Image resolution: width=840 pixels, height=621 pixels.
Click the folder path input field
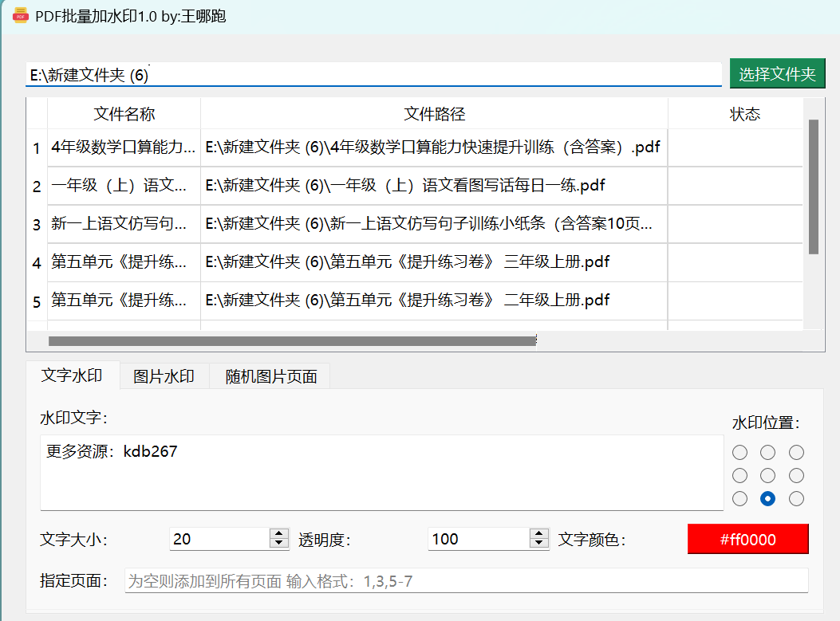tap(373, 75)
